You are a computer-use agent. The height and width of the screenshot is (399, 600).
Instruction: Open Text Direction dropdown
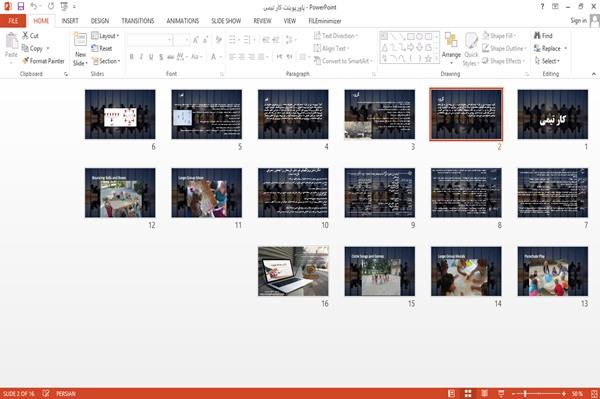(336, 36)
